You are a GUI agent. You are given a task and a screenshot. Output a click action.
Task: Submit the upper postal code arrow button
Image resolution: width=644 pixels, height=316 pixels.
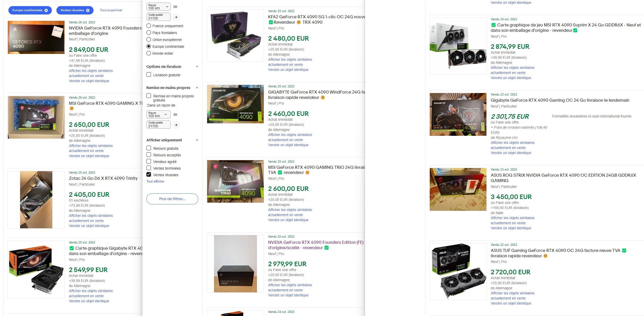click(x=176, y=17)
